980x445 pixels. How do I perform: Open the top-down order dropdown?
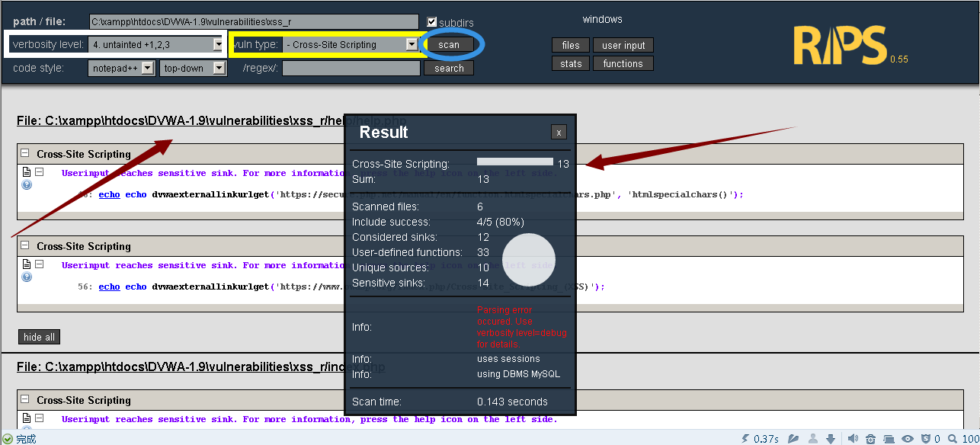[x=194, y=68]
